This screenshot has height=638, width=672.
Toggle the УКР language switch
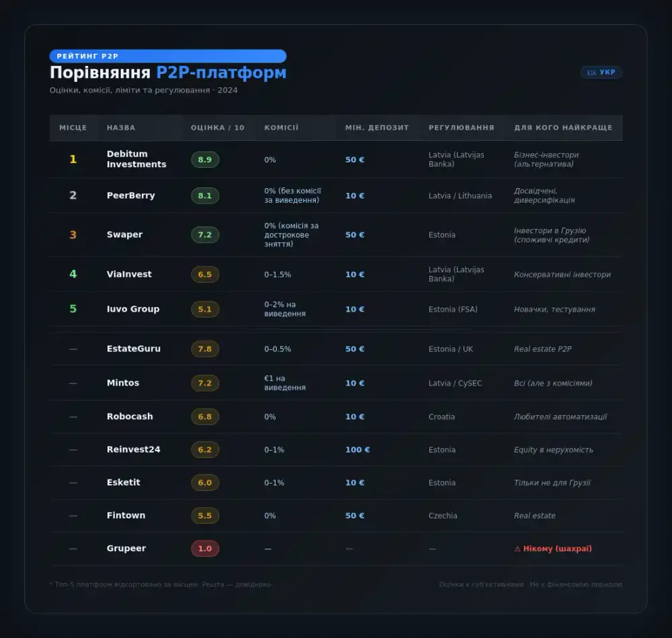[x=601, y=73]
